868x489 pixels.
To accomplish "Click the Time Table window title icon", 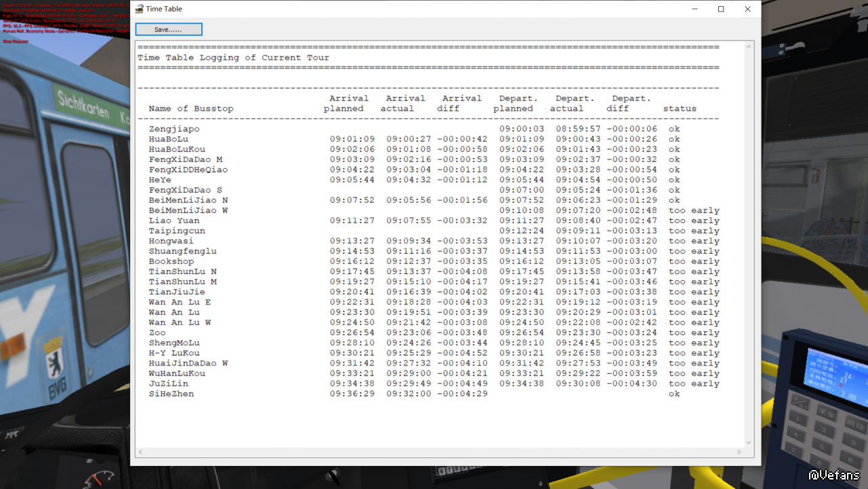I will click(140, 9).
